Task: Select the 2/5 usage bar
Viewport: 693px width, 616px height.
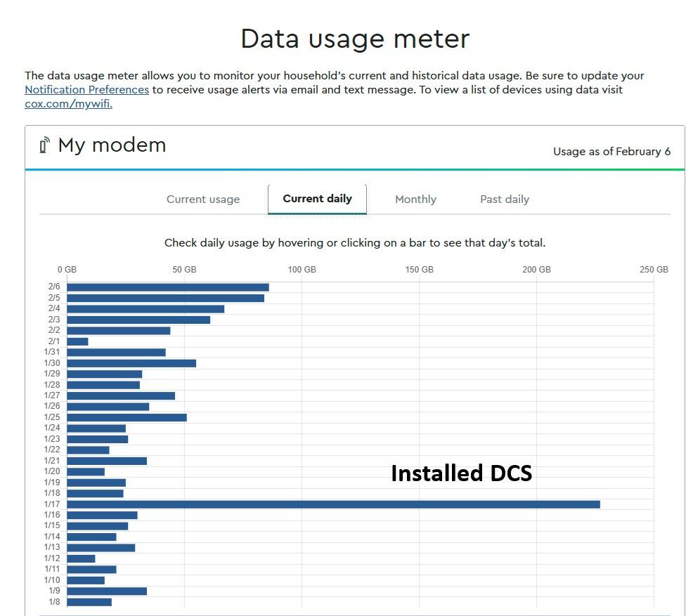Action: (165, 298)
